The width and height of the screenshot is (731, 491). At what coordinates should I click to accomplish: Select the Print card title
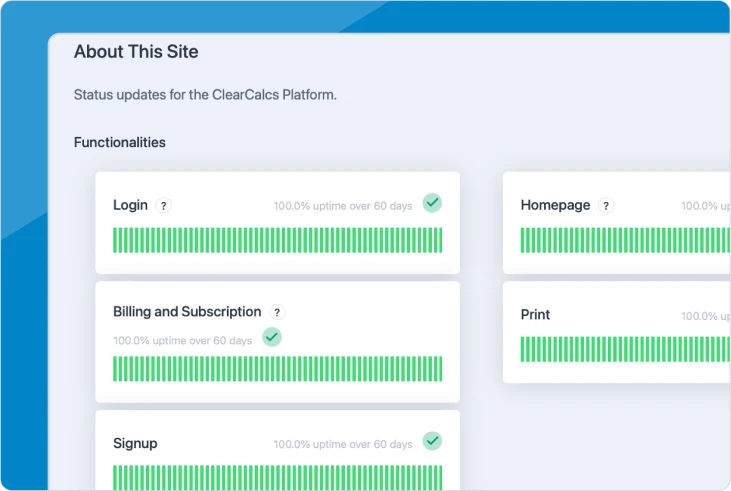point(535,315)
